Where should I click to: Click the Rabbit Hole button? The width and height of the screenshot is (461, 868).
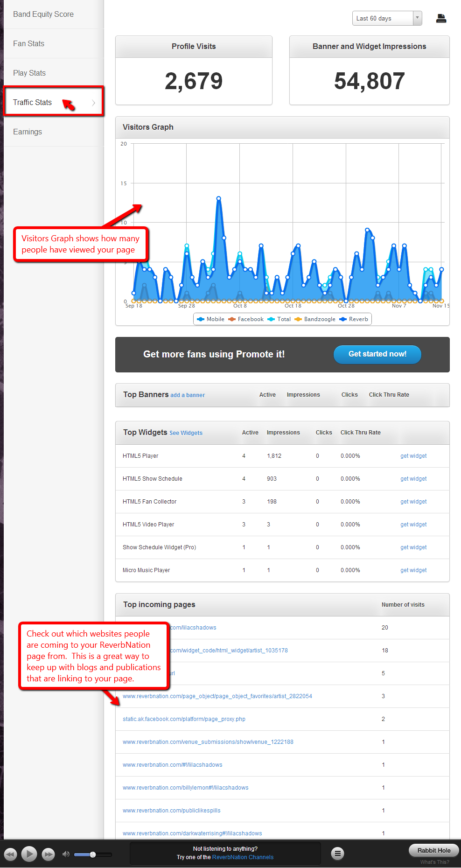click(x=433, y=850)
